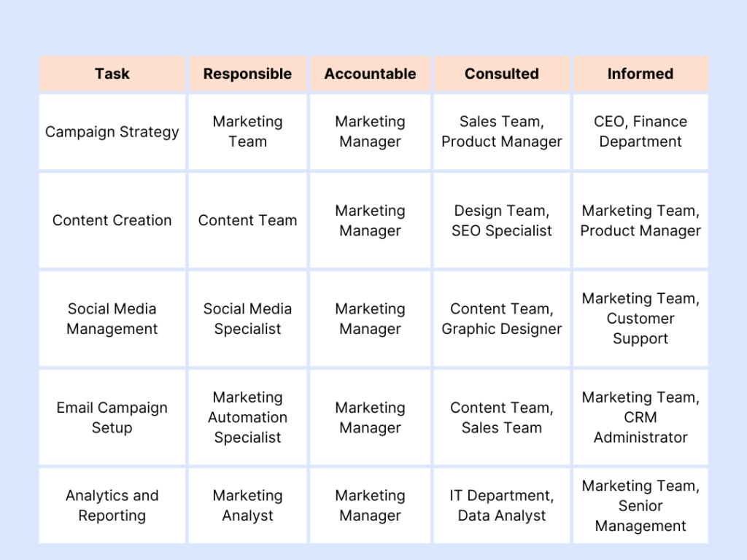
Task: Click the CRM Administrator informed cell
Action: (640, 418)
